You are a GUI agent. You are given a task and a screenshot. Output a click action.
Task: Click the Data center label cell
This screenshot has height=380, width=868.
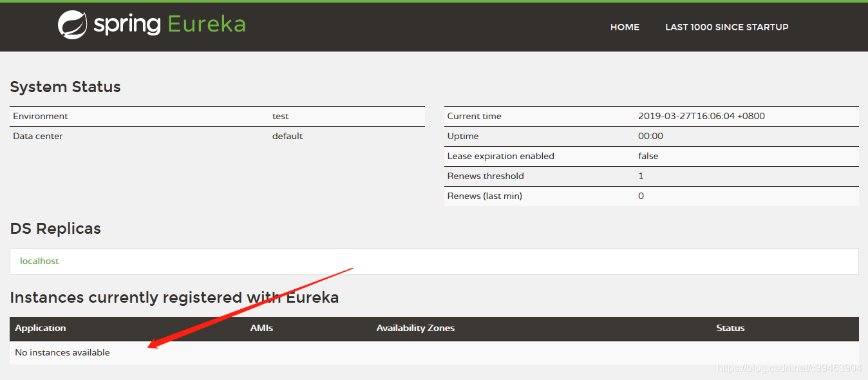[38, 136]
